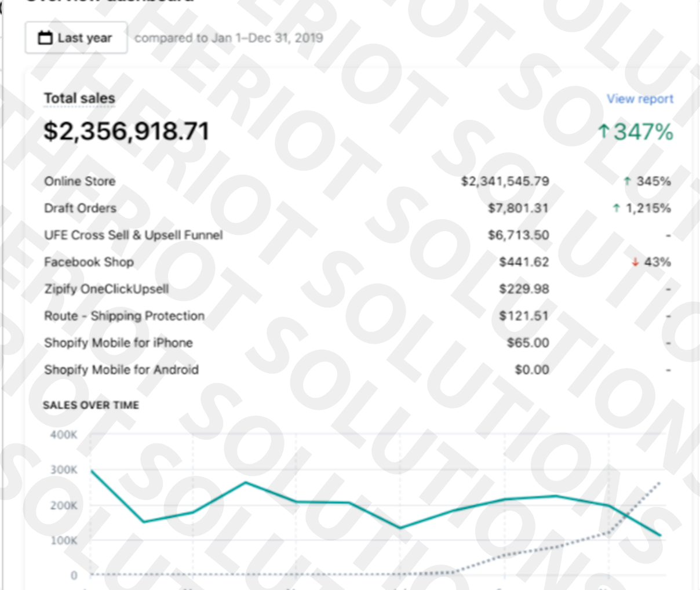Click the up arrow beside Draft Orders 1,215%
This screenshot has height=590, width=700.
coord(616,208)
